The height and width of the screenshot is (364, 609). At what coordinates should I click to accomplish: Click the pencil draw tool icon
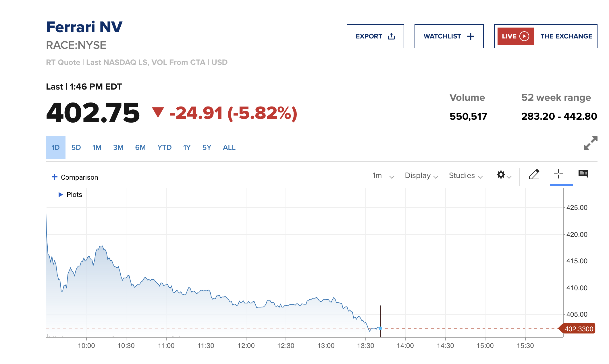(x=534, y=175)
